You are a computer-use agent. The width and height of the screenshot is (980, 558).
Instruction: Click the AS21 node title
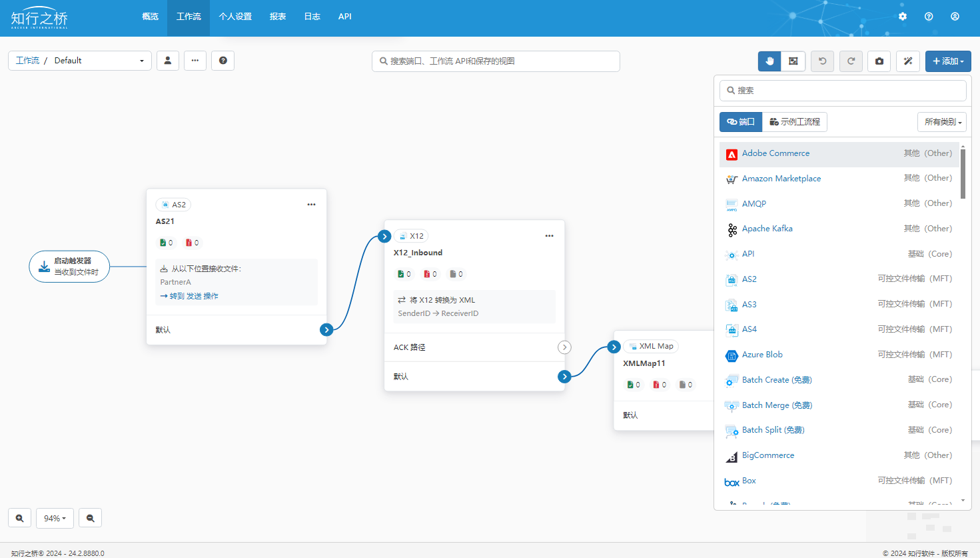[165, 221]
